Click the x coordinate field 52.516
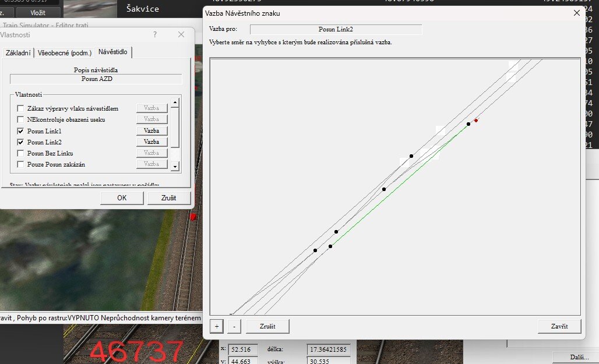 (x=243, y=349)
